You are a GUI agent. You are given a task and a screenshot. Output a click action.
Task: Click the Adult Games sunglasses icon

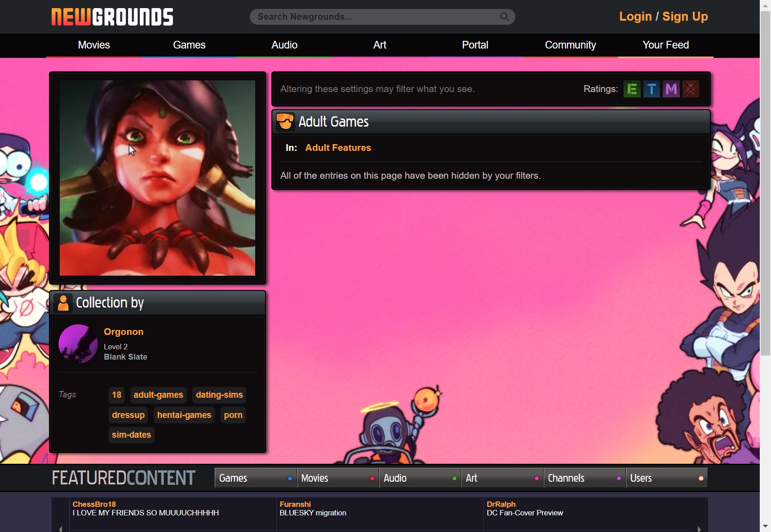click(x=286, y=121)
